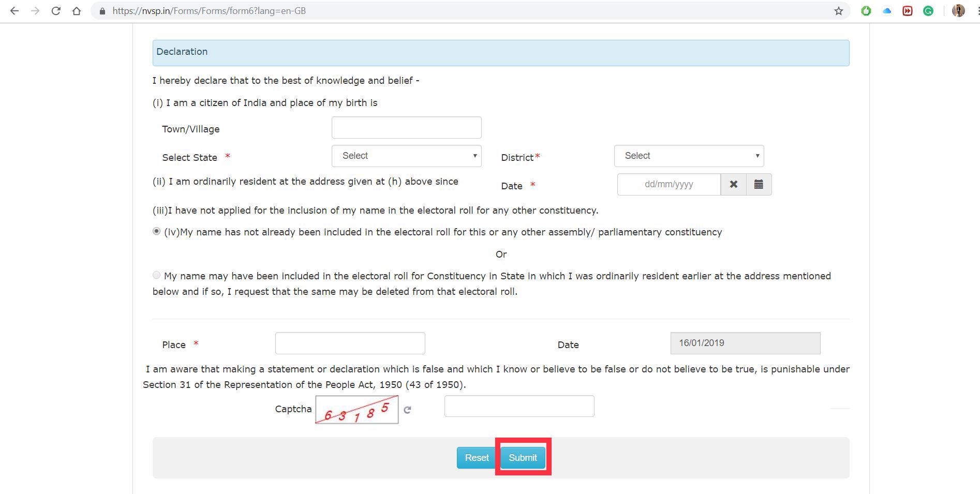
Task: Go forward with the browser arrow
Action: (x=35, y=11)
